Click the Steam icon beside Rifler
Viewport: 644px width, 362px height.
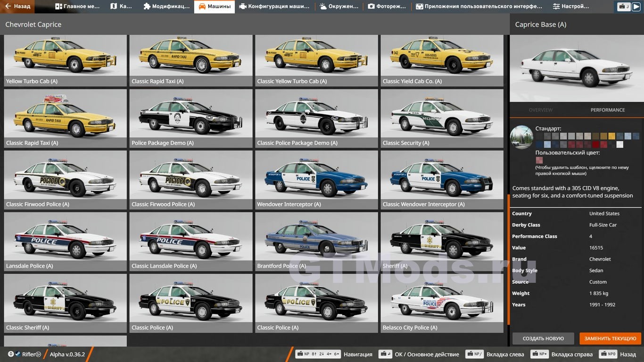pos(18,354)
